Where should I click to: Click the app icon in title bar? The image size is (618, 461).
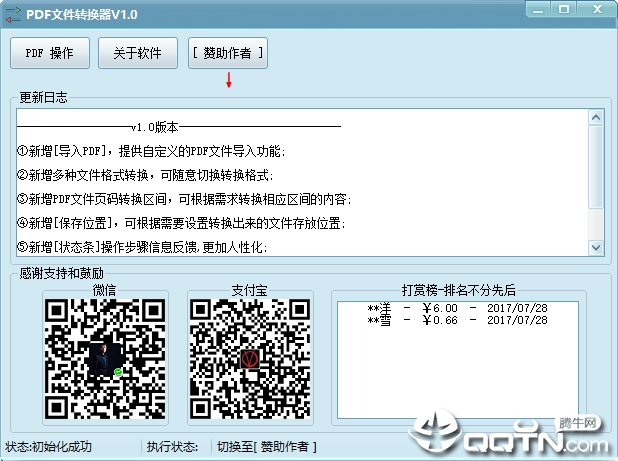(x=13, y=15)
